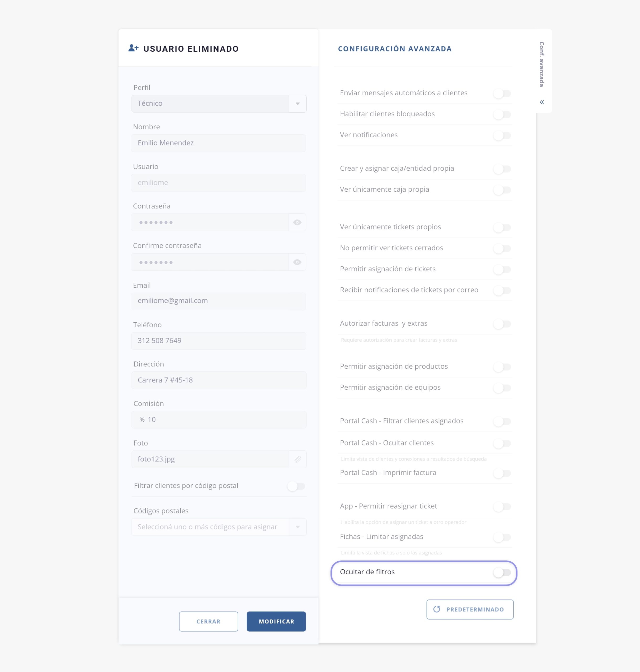Viewport: 640px width, 672px height.
Task: Click the Comisión percentage field
Action: [218, 419]
